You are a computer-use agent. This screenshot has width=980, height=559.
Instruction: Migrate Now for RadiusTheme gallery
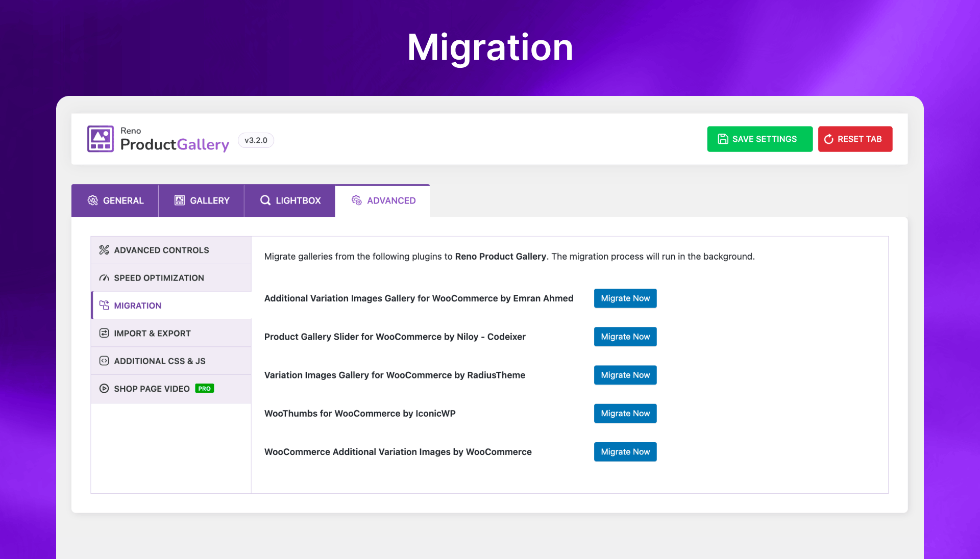coord(625,375)
